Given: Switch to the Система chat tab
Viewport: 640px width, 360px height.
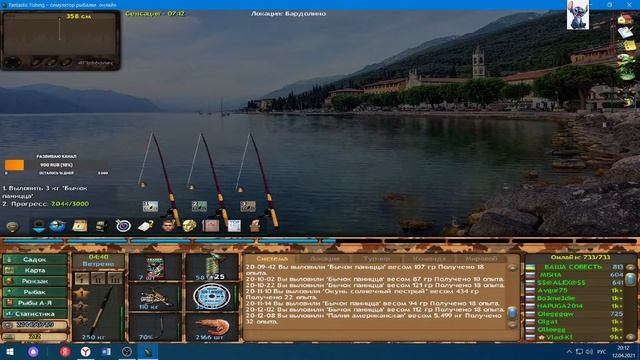Looking at the screenshot, I should [x=272, y=258].
